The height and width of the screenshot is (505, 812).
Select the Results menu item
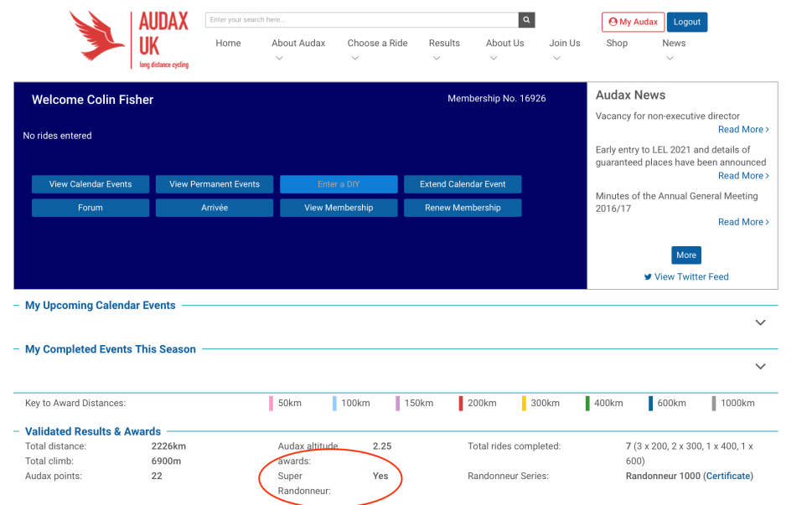tap(444, 43)
